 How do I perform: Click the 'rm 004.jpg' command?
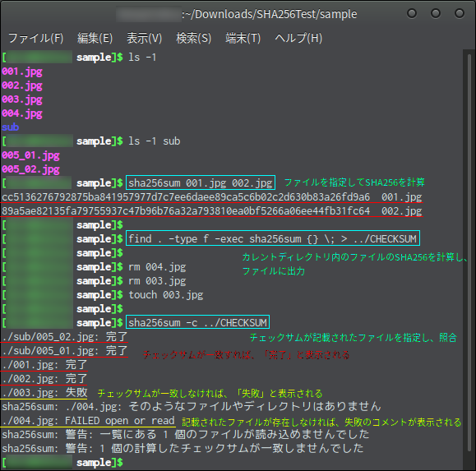(157, 267)
